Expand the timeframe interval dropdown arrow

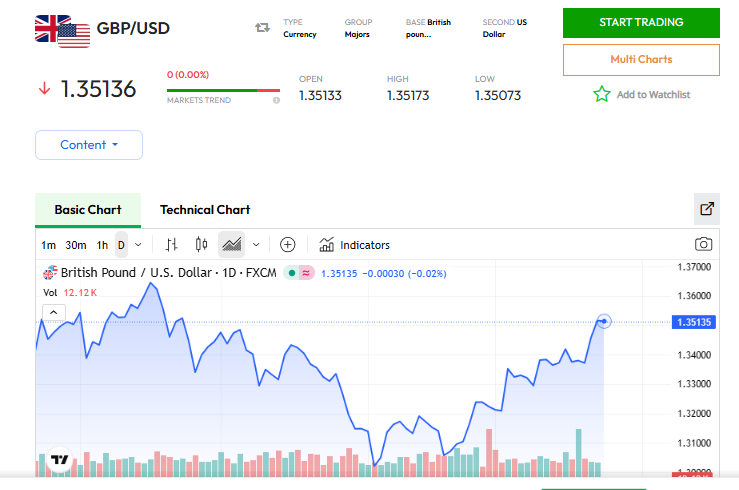click(x=138, y=245)
